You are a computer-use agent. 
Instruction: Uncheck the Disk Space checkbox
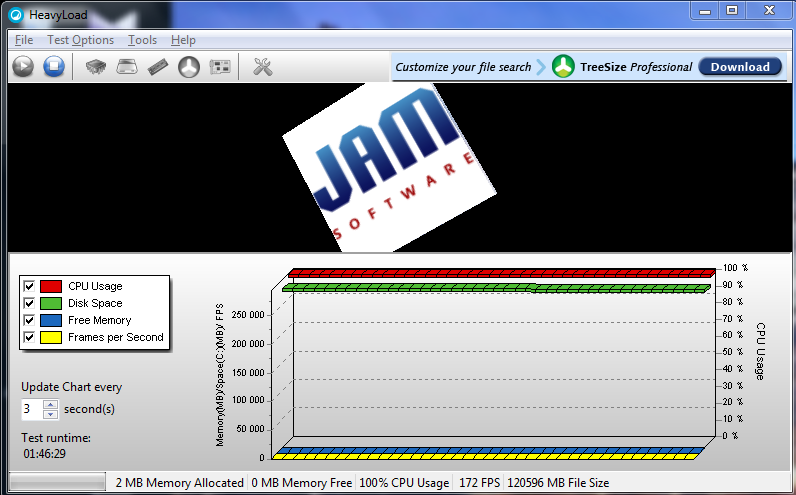pyautogui.click(x=29, y=303)
